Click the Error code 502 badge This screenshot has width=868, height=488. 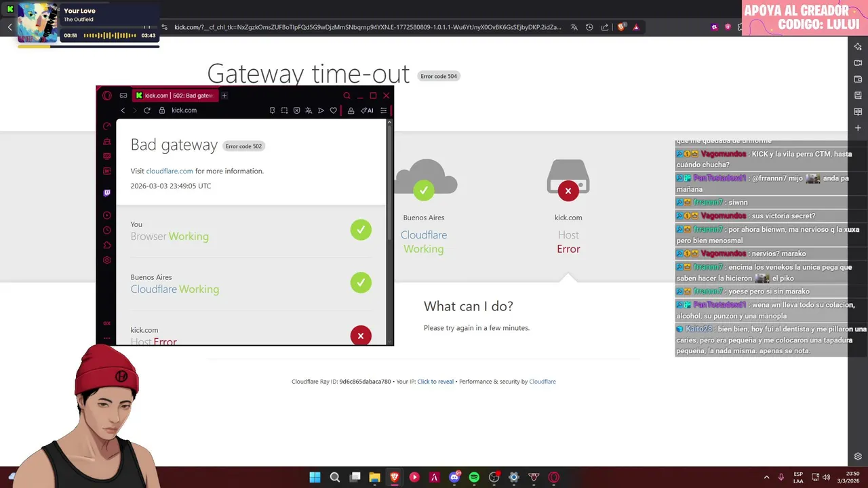(243, 146)
